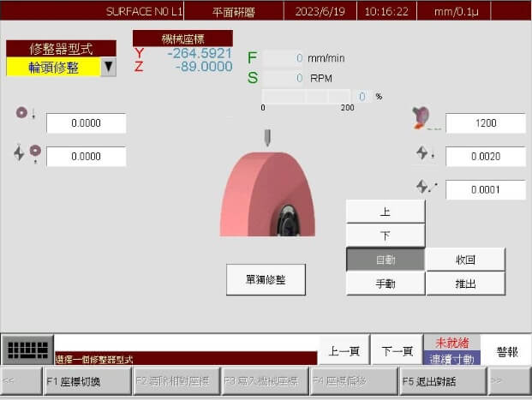This screenshot has width=532, height=400.
Task: Choose the F3 softkey
Action: pos(266,381)
